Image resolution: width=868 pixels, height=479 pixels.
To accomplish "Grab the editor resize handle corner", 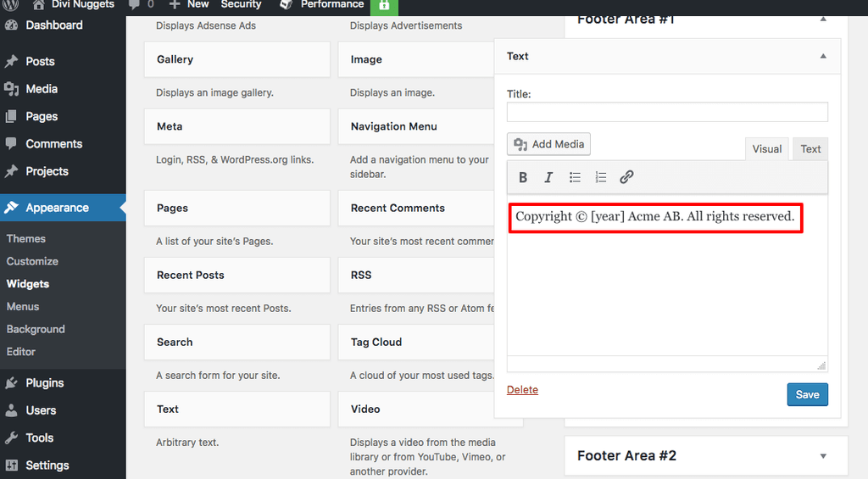I will (821, 365).
